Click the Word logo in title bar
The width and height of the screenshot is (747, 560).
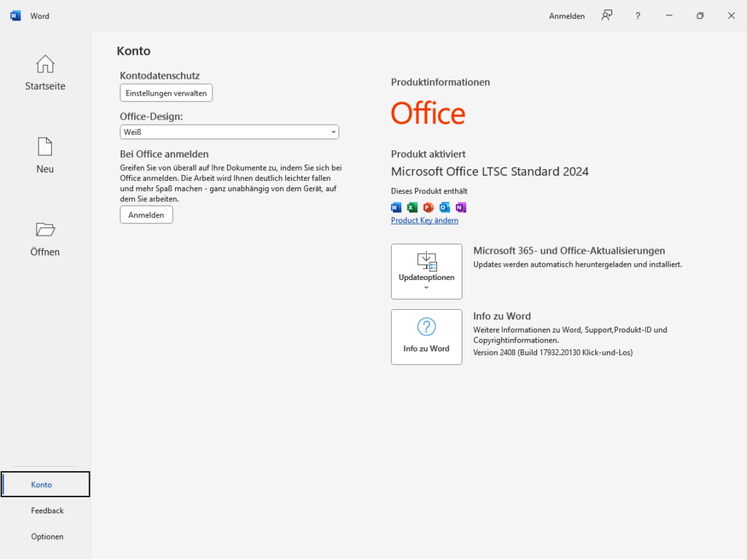(16, 16)
